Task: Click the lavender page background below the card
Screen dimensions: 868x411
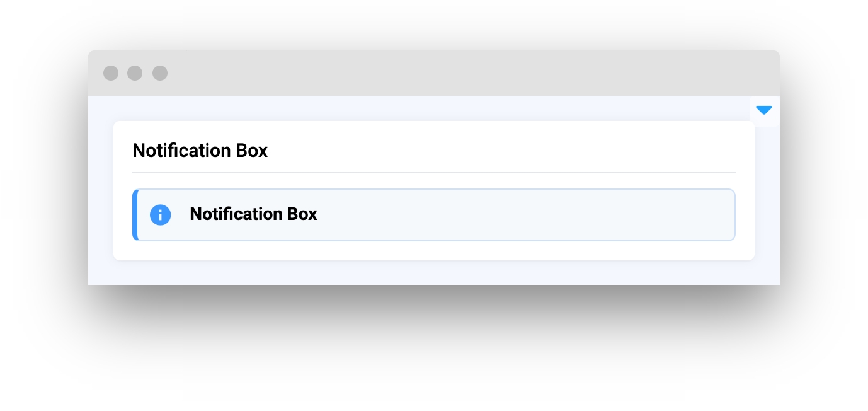Action: 434,273
